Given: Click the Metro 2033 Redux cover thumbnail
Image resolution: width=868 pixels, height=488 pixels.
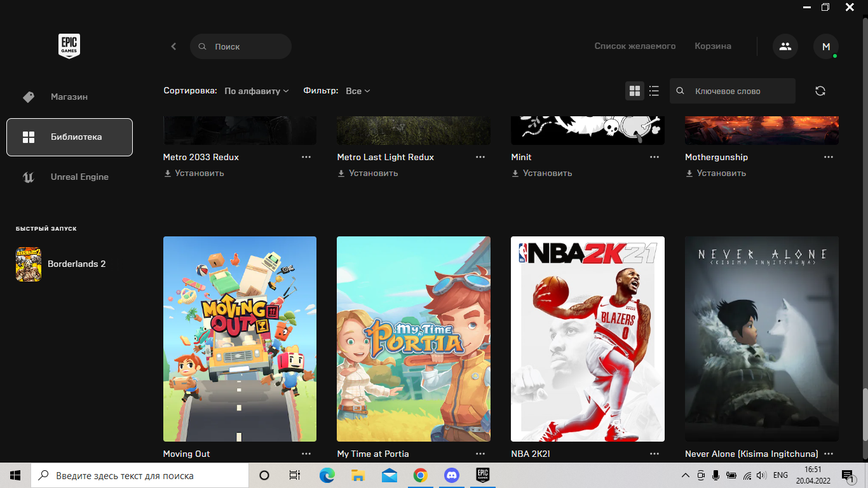Looking at the screenshot, I should (x=240, y=130).
